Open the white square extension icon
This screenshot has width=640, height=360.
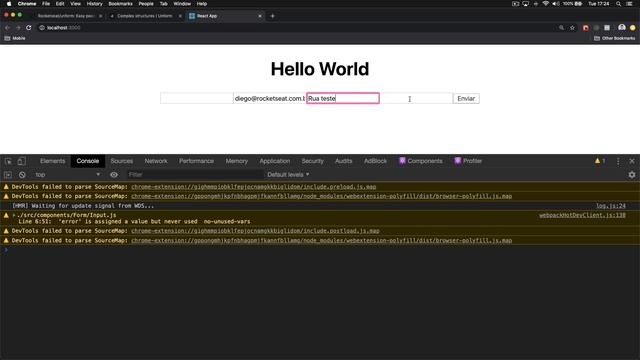tap(607, 28)
